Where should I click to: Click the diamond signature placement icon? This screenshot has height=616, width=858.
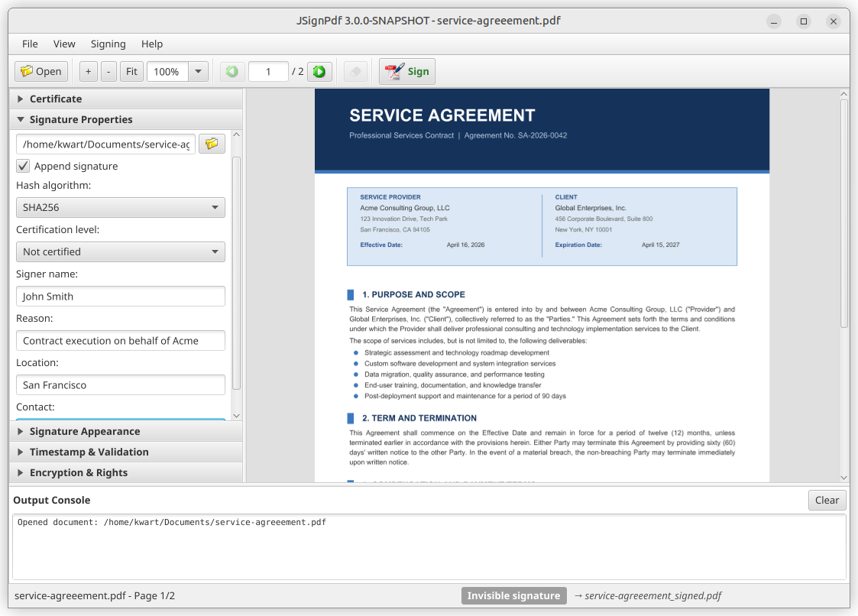coord(355,72)
